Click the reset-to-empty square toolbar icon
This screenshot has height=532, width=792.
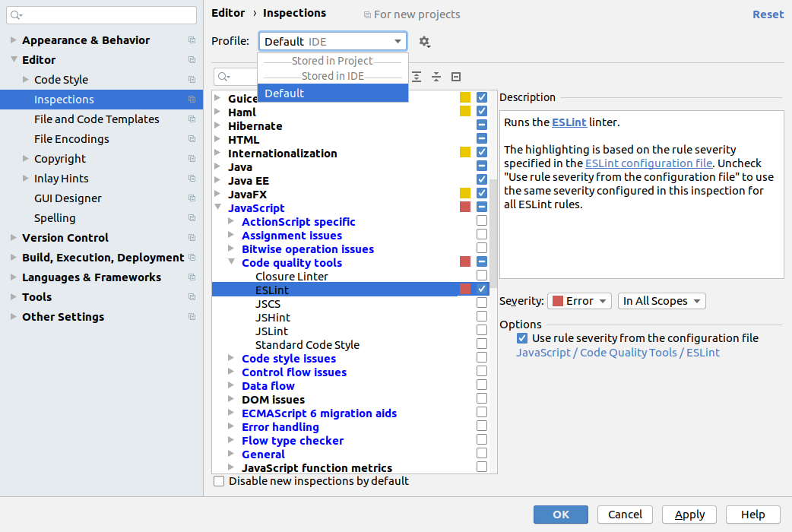tap(456, 77)
